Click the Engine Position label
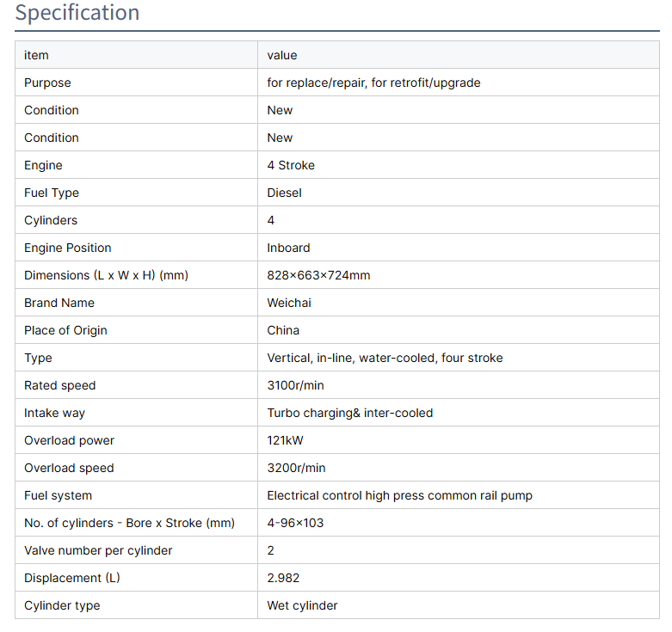Image resolution: width=672 pixels, height=632 pixels. 67,248
